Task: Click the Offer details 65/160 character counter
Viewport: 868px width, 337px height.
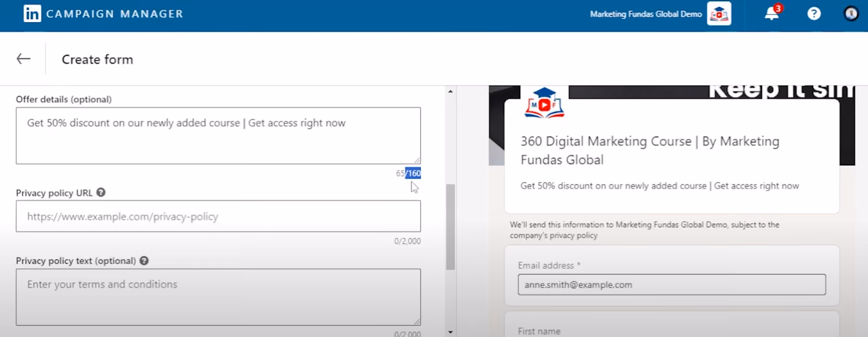Action: (x=408, y=173)
